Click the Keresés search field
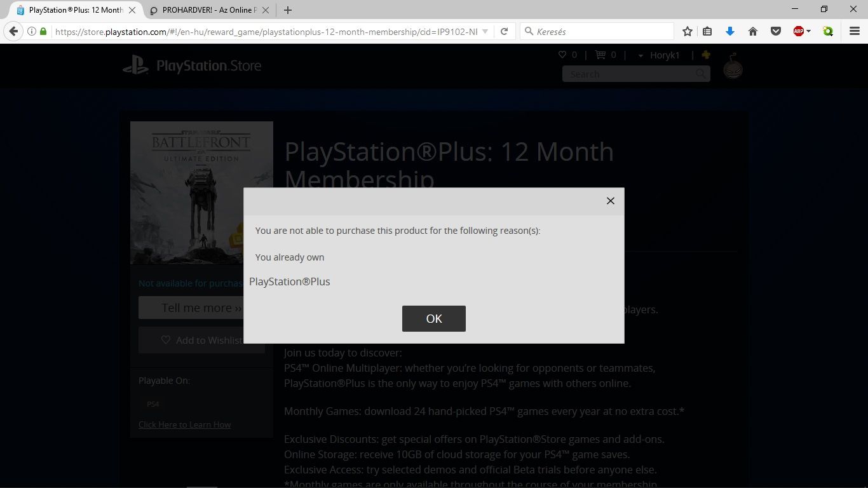 click(x=597, y=31)
